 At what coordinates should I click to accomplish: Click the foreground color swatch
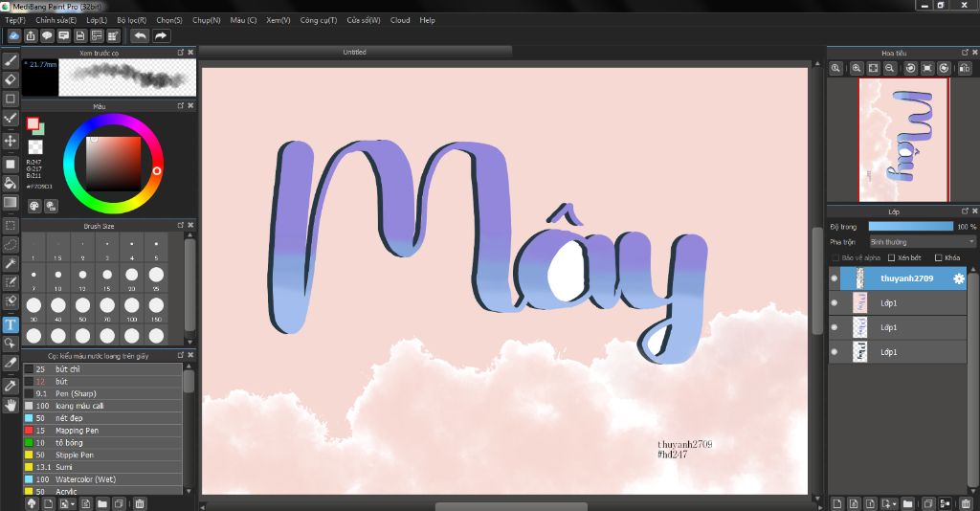33,123
